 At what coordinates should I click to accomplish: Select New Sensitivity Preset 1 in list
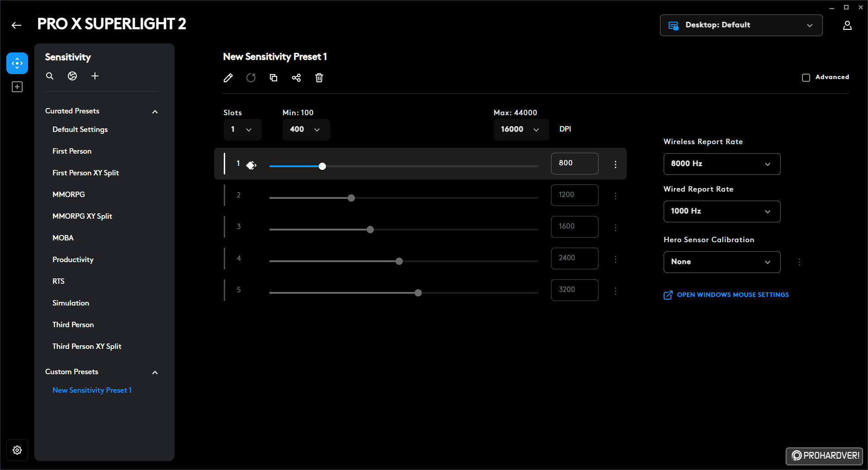[92, 390]
